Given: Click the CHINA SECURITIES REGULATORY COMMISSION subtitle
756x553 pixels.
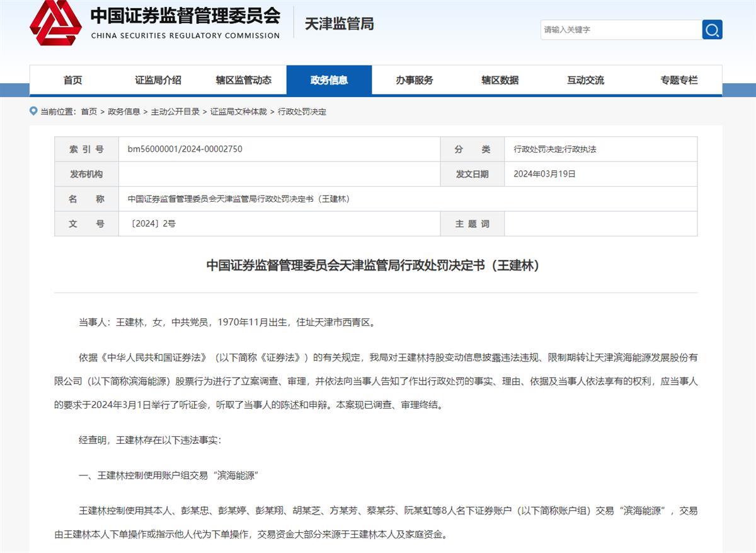Looking at the screenshot, I should coord(185,36).
